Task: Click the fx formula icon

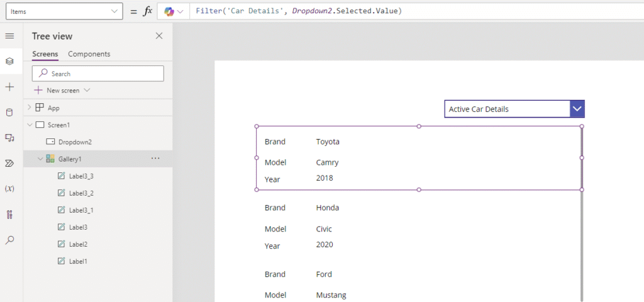Action: coord(147,11)
